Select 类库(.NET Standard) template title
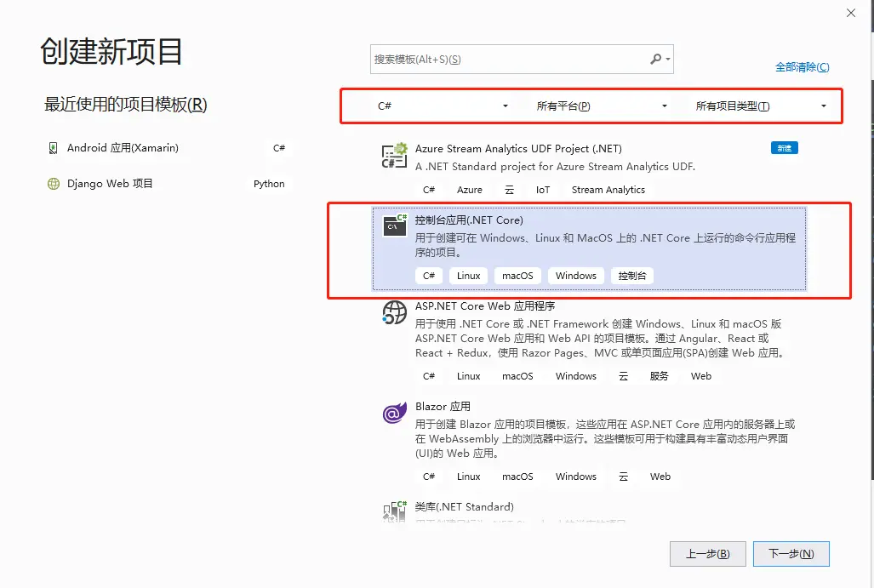This screenshot has height=588, width=874. 465,506
